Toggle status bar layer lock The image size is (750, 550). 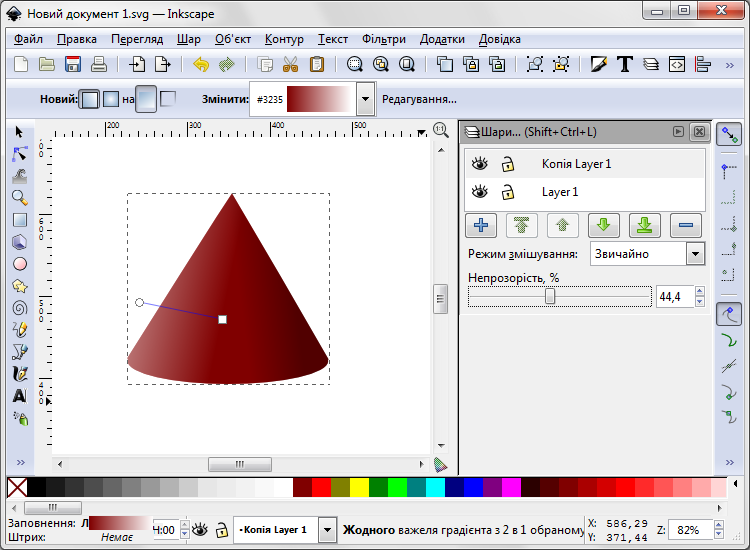pyautogui.click(x=221, y=530)
